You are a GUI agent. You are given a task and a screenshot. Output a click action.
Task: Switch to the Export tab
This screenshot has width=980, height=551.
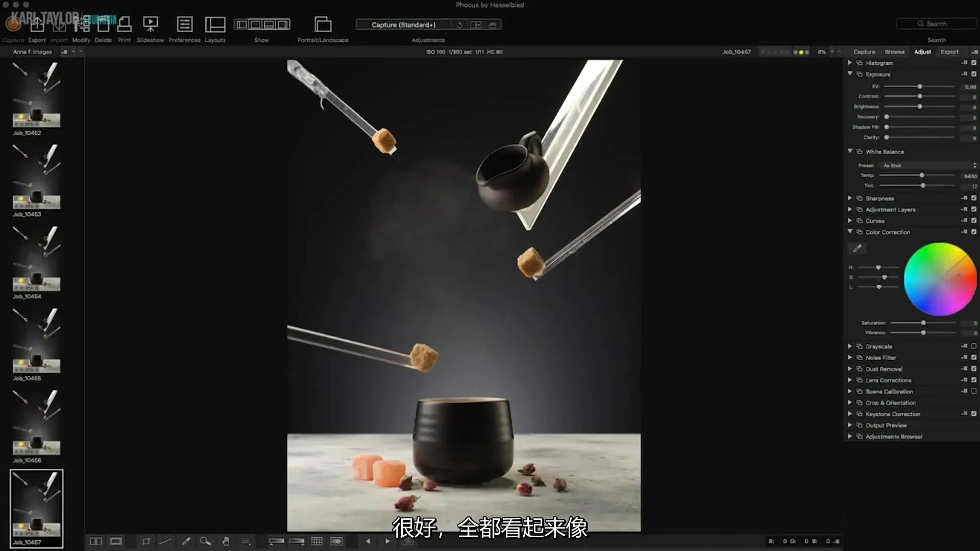(x=949, y=52)
